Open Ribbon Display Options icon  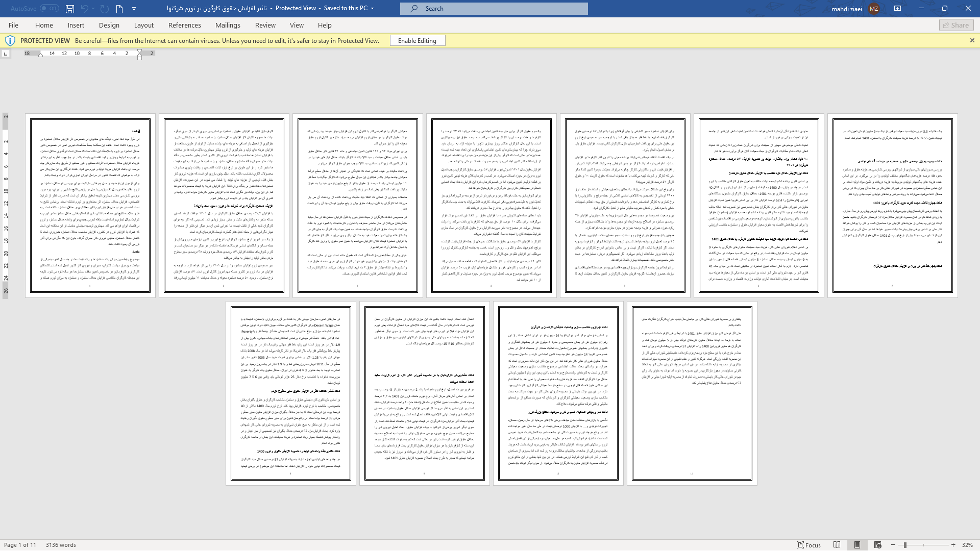(x=897, y=9)
